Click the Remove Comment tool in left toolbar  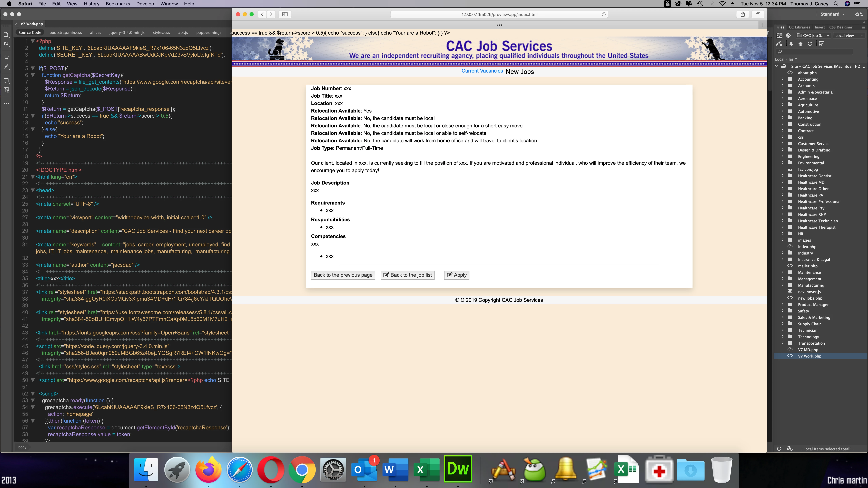(x=6, y=90)
